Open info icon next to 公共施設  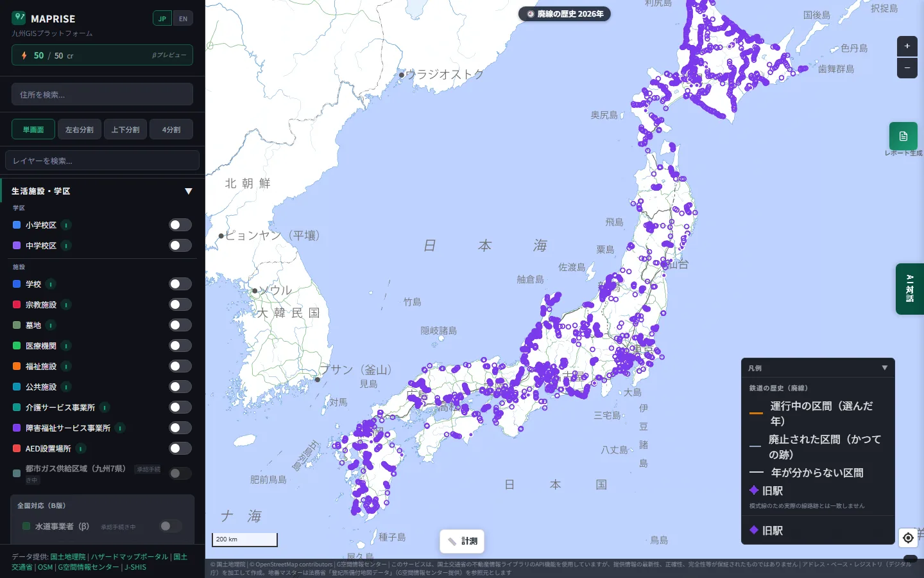pyautogui.click(x=66, y=387)
